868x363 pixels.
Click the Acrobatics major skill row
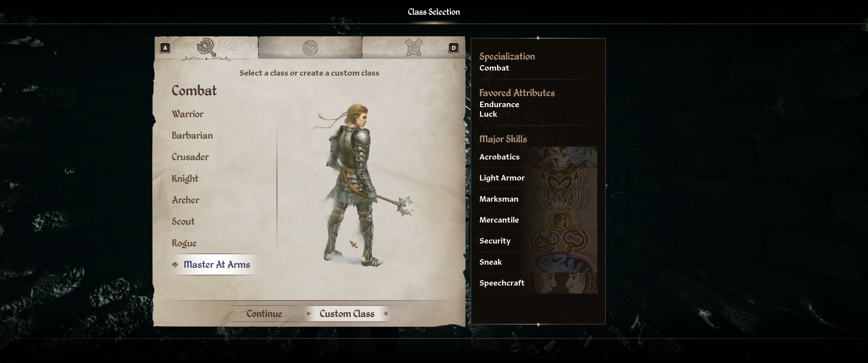click(538, 157)
